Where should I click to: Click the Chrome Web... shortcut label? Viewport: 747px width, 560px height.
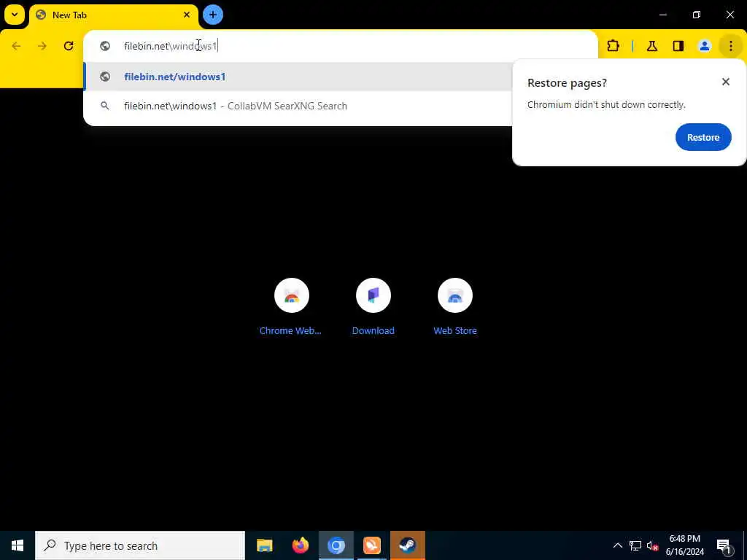[x=290, y=330]
